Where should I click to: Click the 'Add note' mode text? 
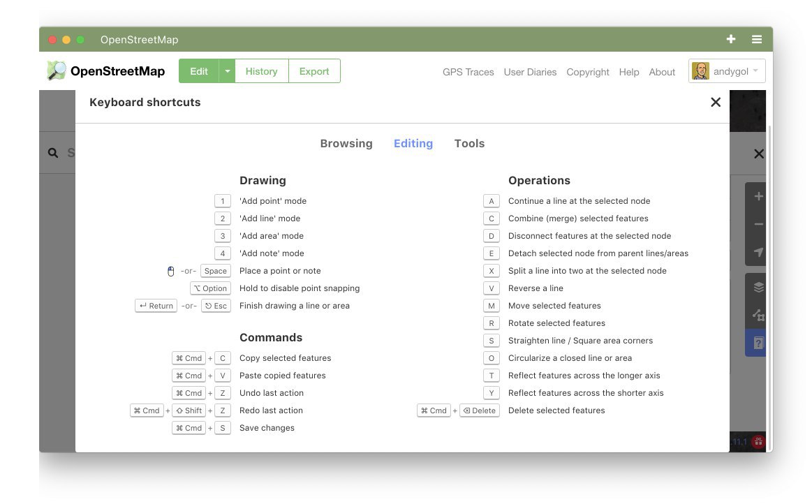point(272,253)
